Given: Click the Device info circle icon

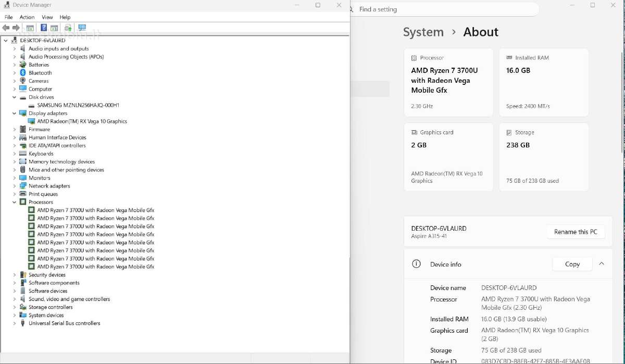Looking at the screenshot, I should click(x=416, y=264).
